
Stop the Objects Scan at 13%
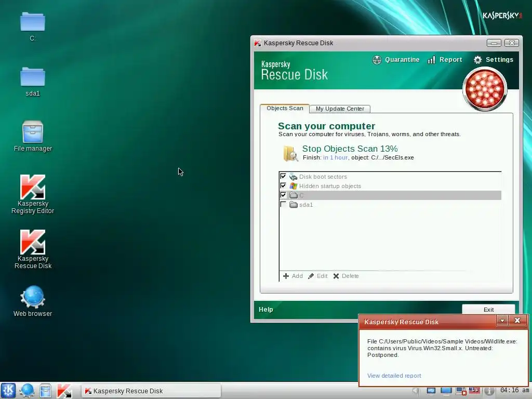[350, 149]
